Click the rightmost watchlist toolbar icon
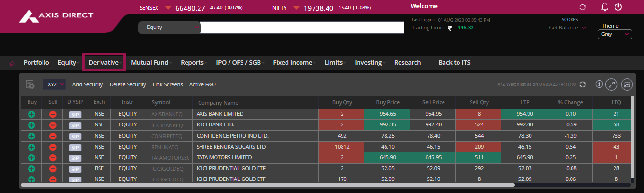 click(627, 84)
